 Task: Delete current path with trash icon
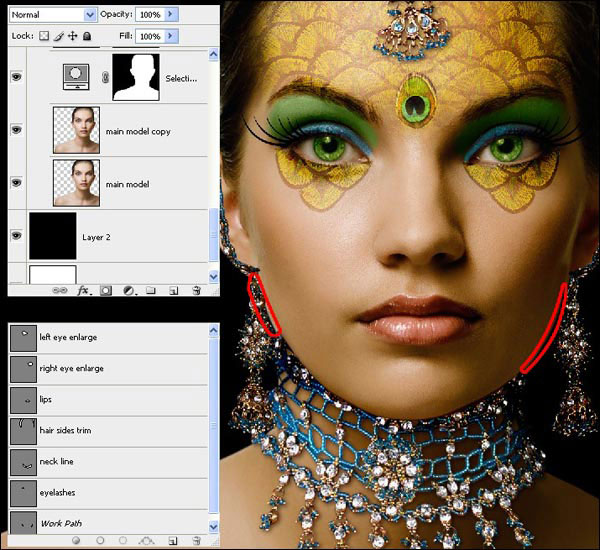pos(196,540)
